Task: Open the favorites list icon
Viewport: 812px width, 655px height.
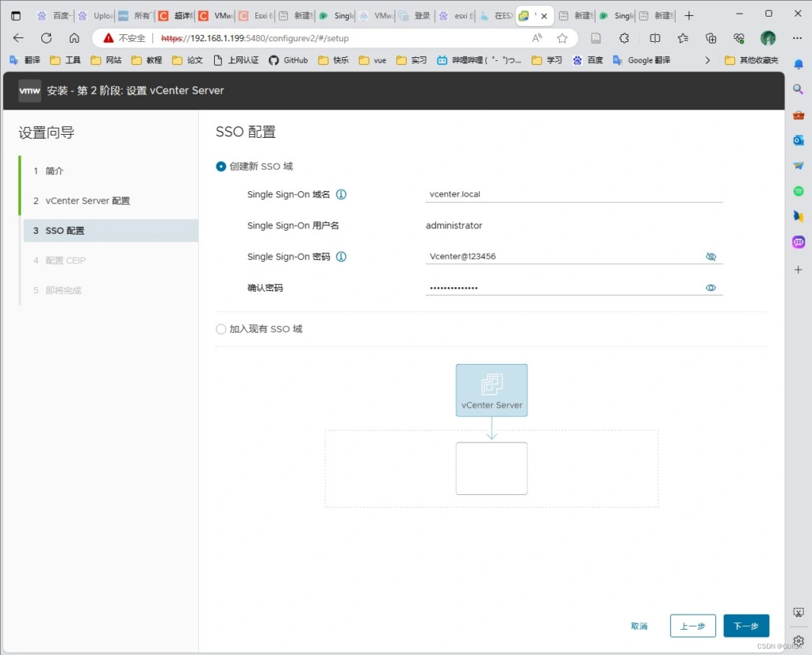Action: pos(683,38)
